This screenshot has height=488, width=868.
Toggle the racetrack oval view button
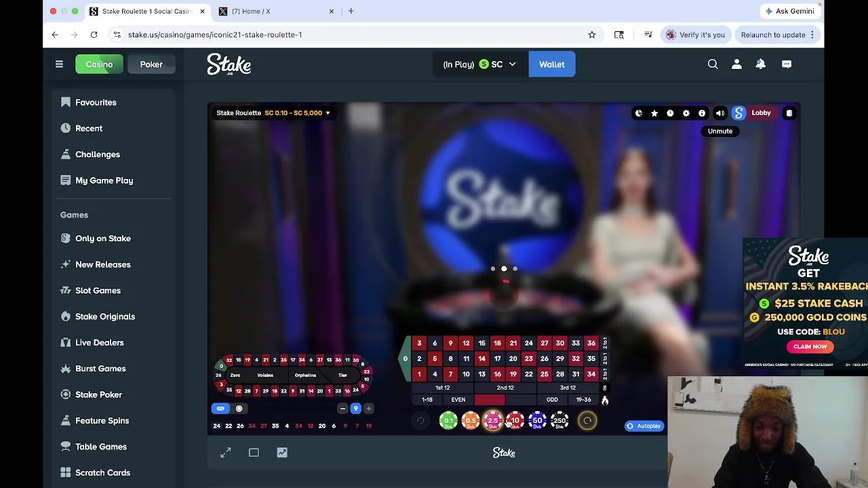[x=220, y=409]
